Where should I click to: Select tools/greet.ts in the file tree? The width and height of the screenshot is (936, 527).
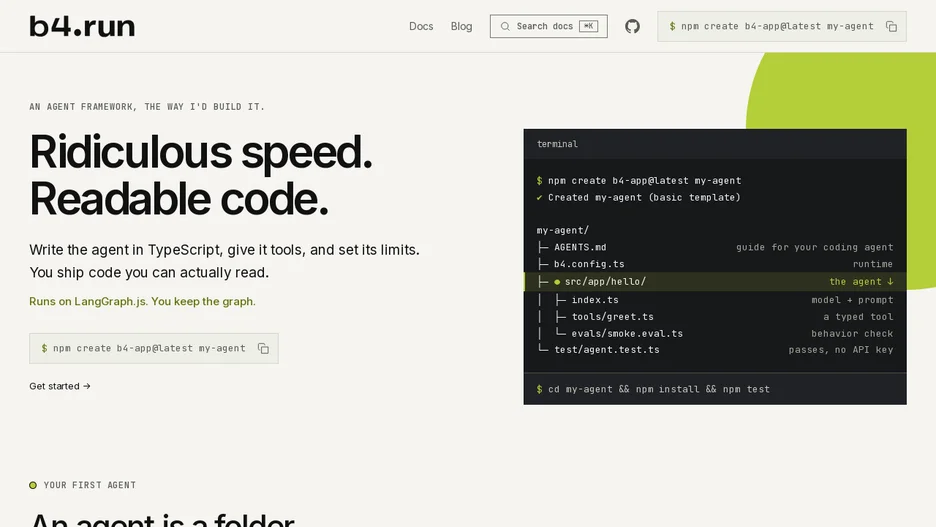point(612,316)
